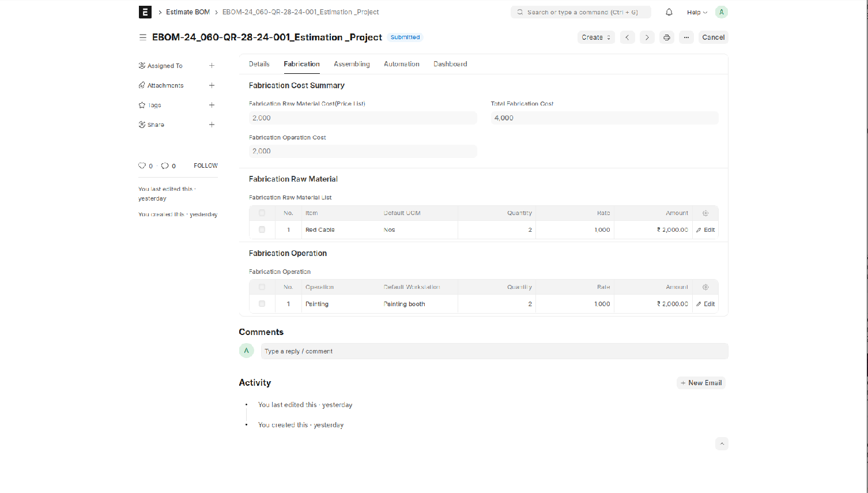Open the user avatar menu
The image size is (868, 493).
coord(721,12)
